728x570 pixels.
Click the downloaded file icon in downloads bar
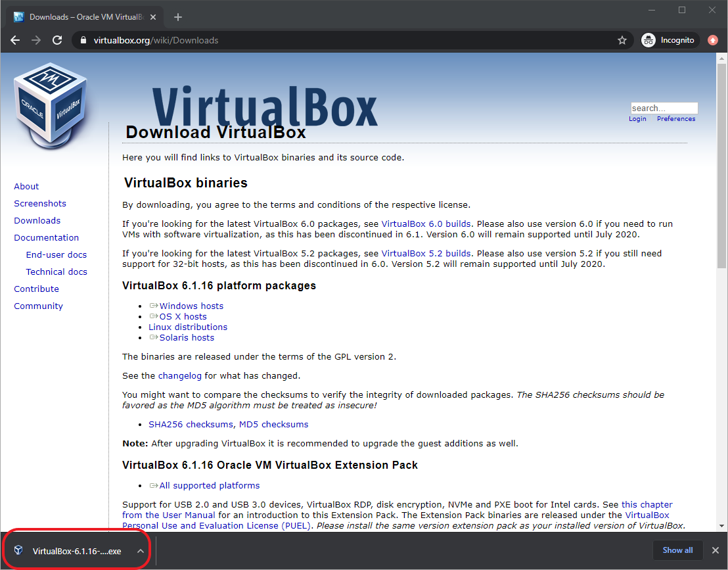[x=19, y=550]
